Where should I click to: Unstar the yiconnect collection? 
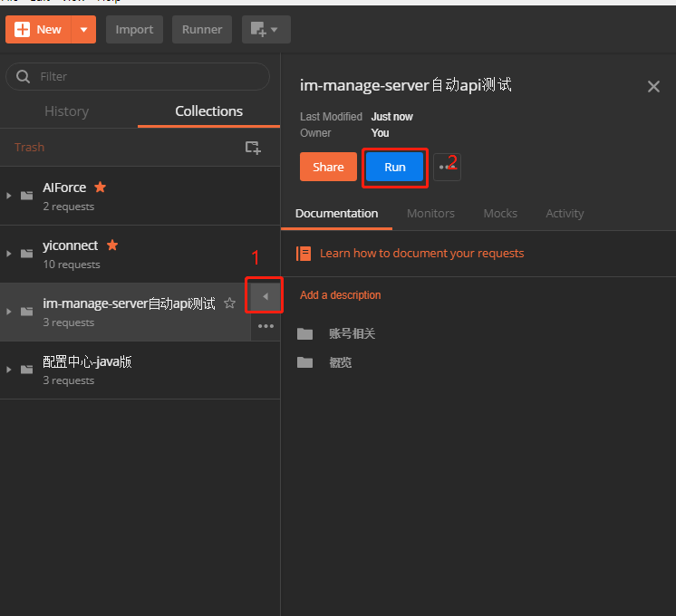coord(112,245)
